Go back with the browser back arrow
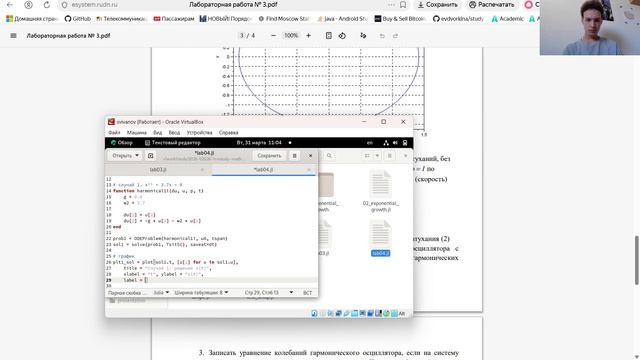The image size is (640, 360). tap(10, 5)
